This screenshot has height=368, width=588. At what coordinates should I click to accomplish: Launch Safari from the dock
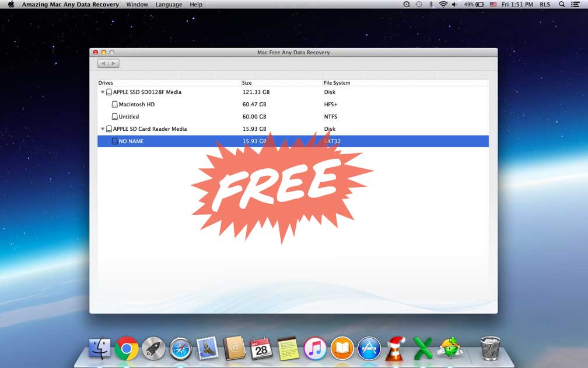pyautogui.click(x=180, y=349)
